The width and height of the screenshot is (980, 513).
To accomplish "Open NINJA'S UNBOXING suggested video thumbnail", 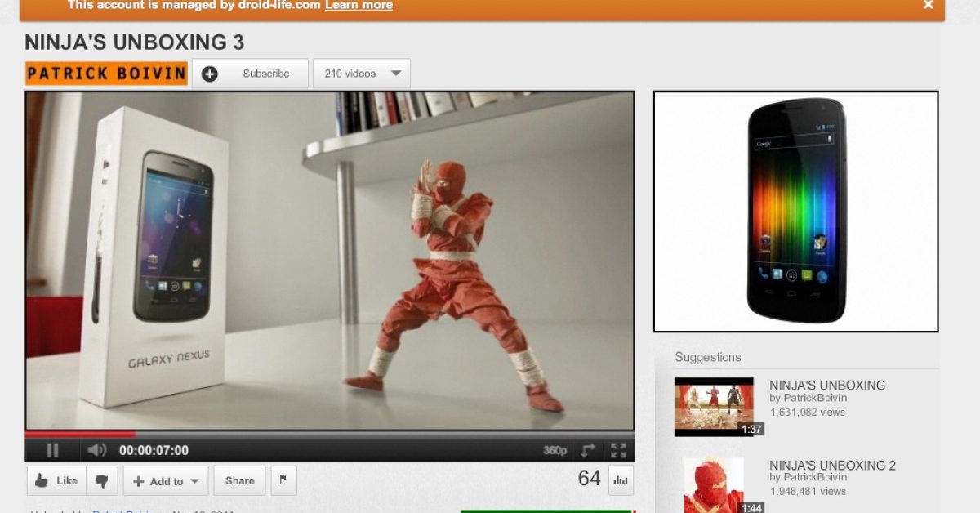I will point(714,406).
